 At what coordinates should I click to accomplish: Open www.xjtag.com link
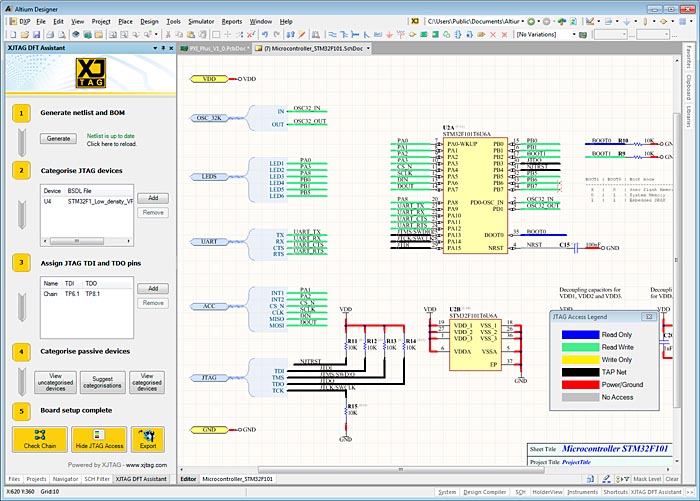pyautogui.click(x=146, y=464)
